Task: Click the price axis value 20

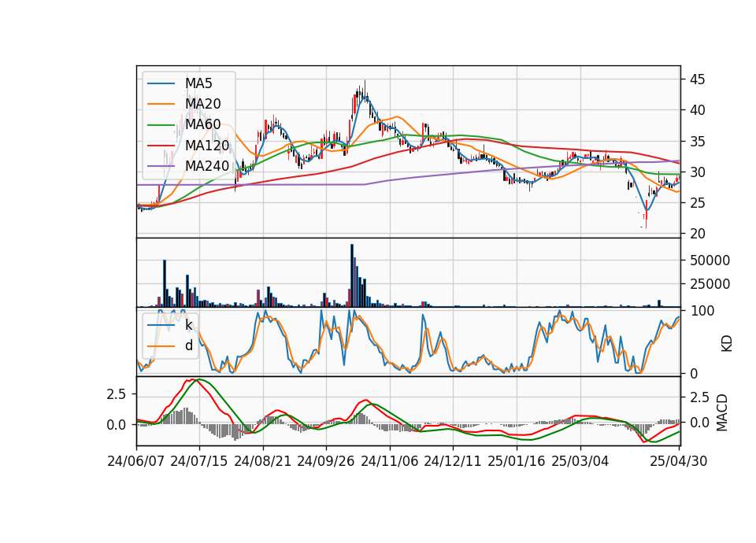Action: [x=697, y=235]
